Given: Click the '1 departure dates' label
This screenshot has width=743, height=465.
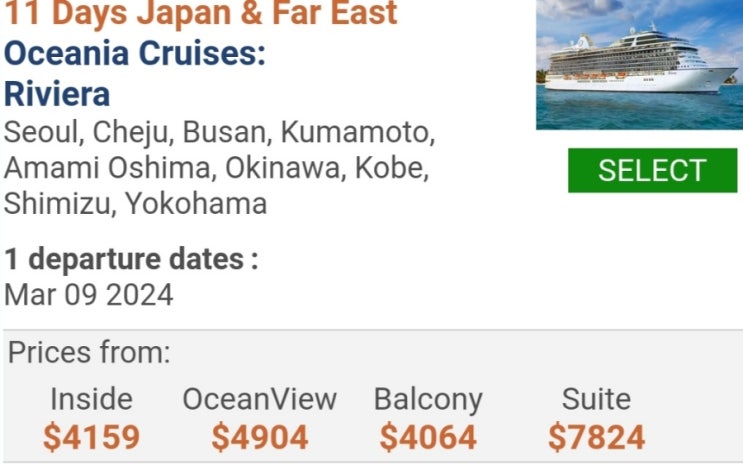Looking at the screenshot, I should (x=131, y=259).
